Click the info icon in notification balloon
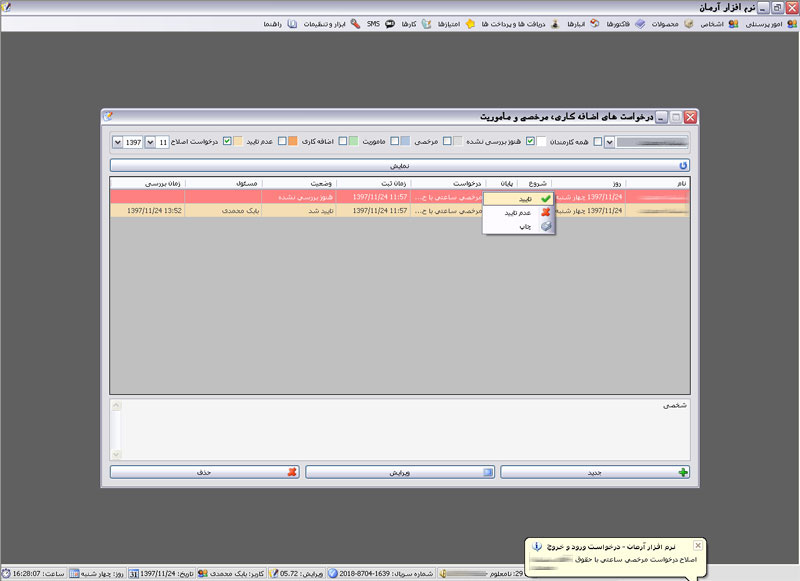The width and height of the screenshot is (800, 581). tap(537, 546)
